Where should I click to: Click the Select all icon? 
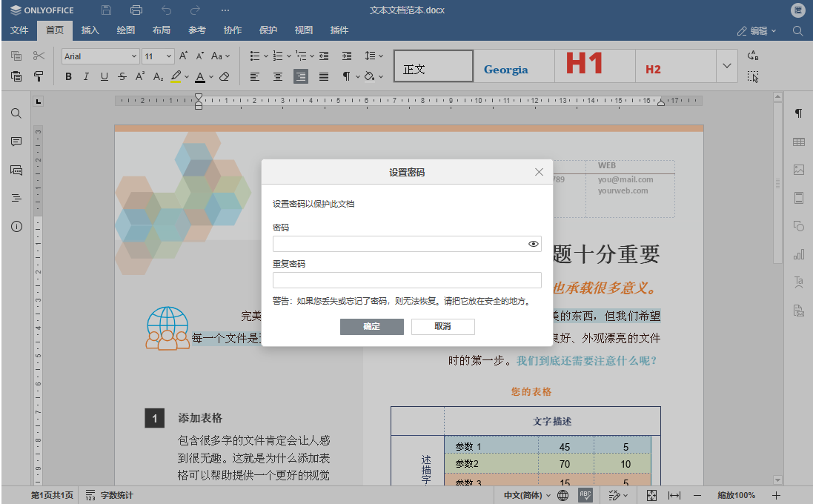753,77
